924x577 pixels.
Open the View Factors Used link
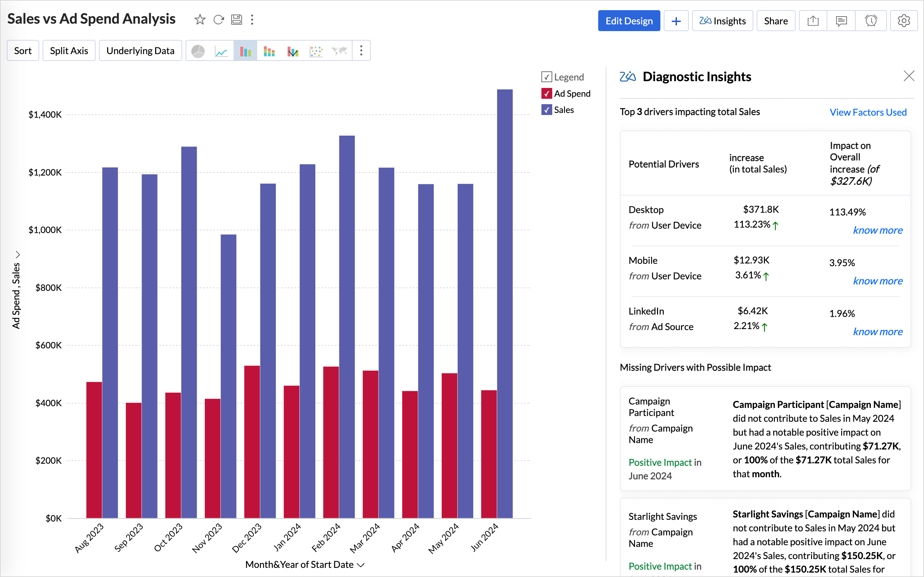coord(868,112)
